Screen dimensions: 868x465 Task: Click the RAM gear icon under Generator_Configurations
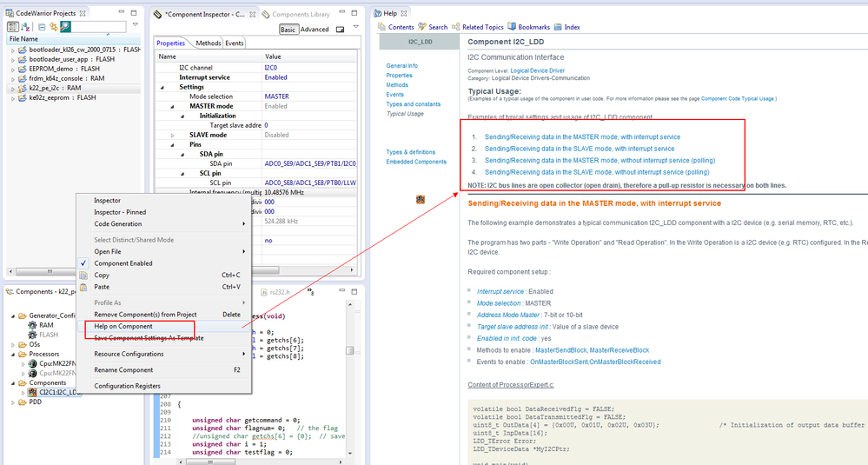pyautogui.click(x=33, y=325)
